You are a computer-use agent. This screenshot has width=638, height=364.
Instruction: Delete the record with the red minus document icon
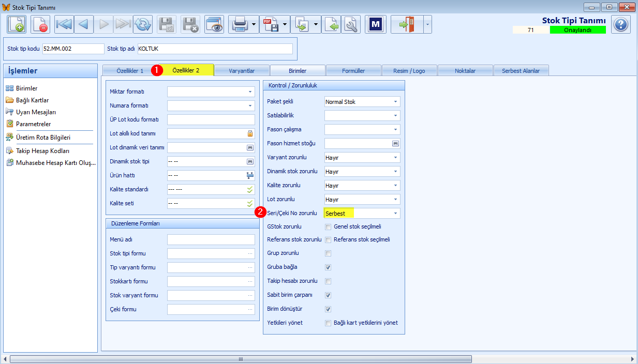coord(40,24)
